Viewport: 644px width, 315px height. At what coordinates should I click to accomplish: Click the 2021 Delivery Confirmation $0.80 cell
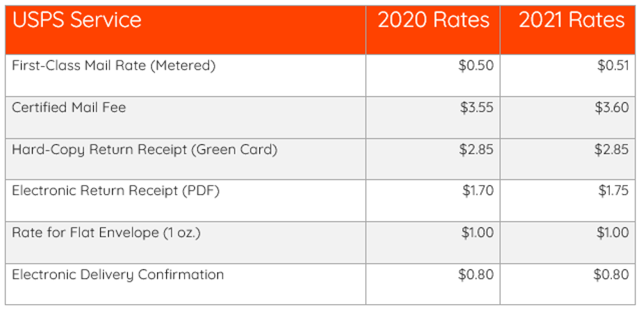[568, 284]
